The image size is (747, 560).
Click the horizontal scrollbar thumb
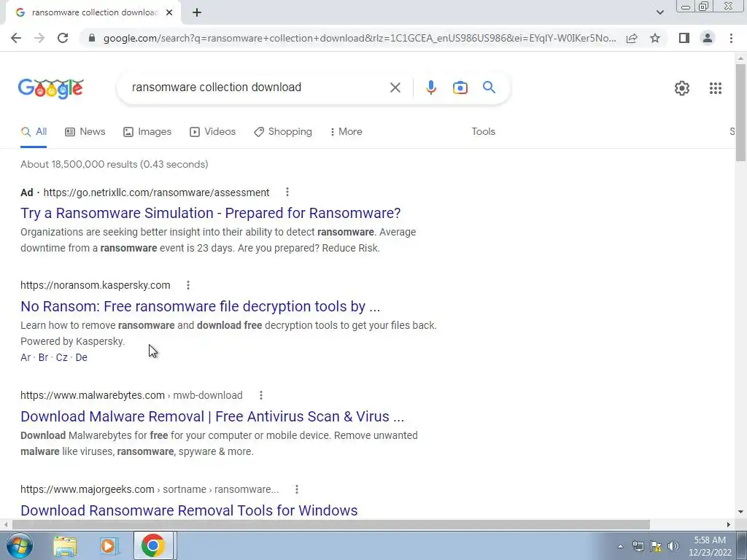tap(330, 524)
